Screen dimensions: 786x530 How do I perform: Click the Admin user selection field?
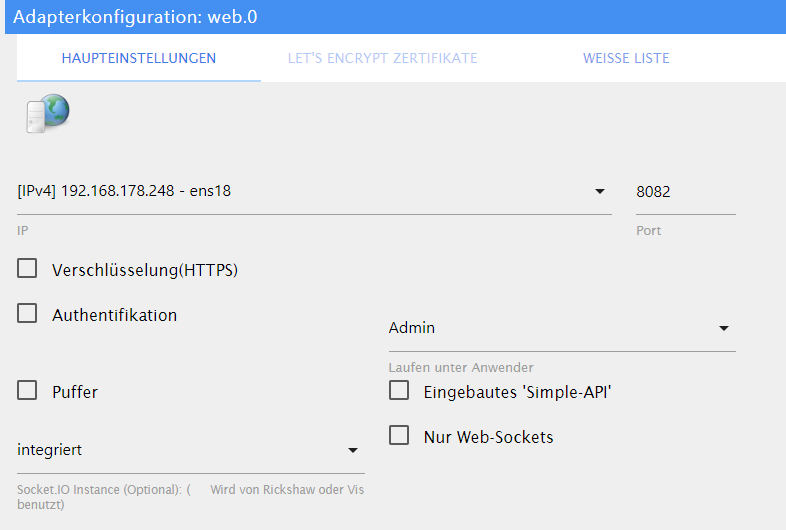pos(550,328)
